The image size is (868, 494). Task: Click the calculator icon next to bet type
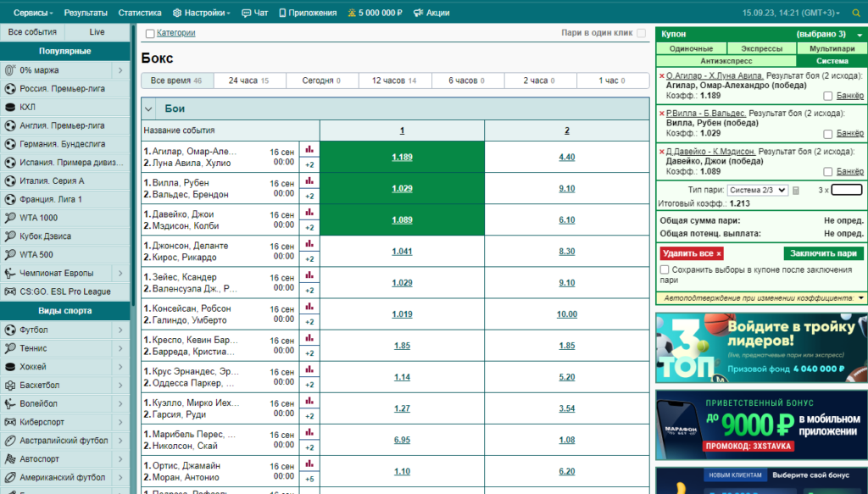tap(796, 191)
